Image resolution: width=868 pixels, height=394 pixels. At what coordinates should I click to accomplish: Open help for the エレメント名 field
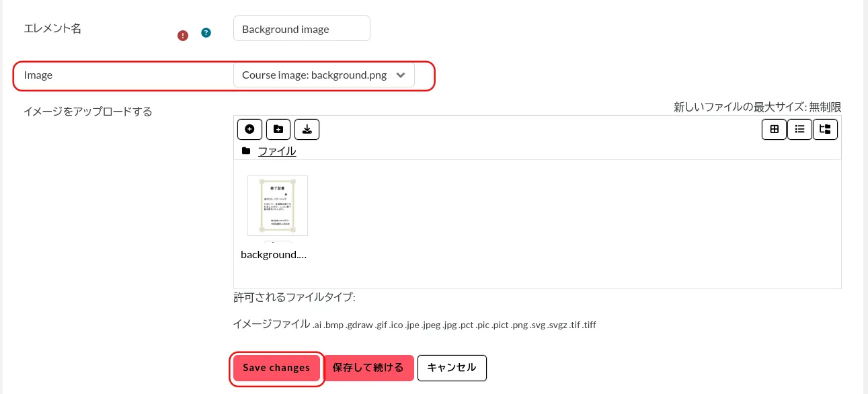click(206, 33)
